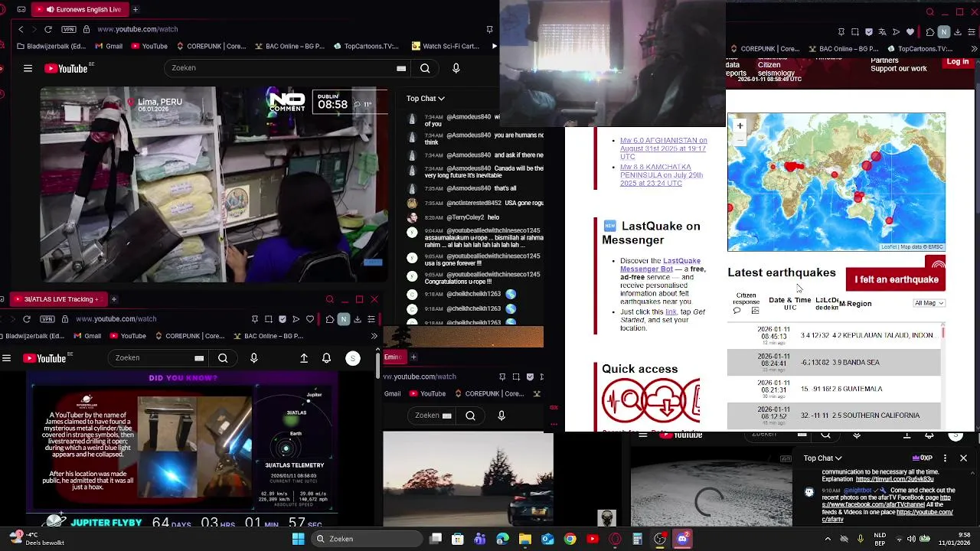980x551 pixels.
Task: Click I felt an earthquake button
Action: [x=897, y=279]
